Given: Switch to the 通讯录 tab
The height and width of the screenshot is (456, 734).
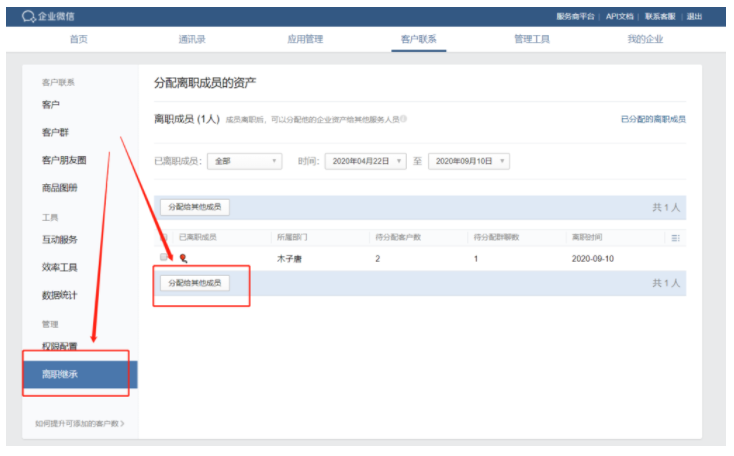Looking at the screenshot, I should click(192, 39).
